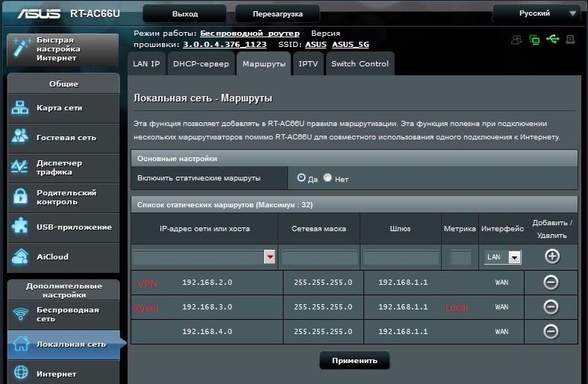Focus the network IP address input field
Viewport: 588px width, 384px height.
pos(198,257)
